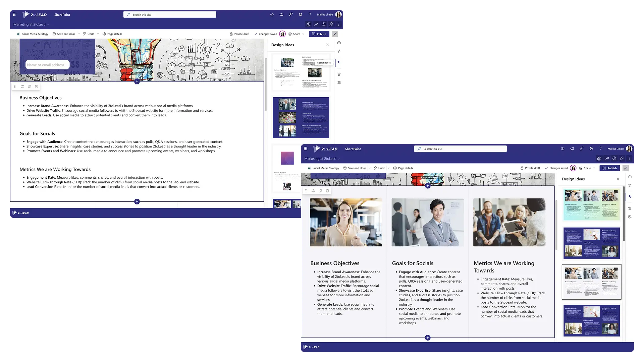Open the clock history icon in front window
644x362 pixels.
(x=614, y=158)
